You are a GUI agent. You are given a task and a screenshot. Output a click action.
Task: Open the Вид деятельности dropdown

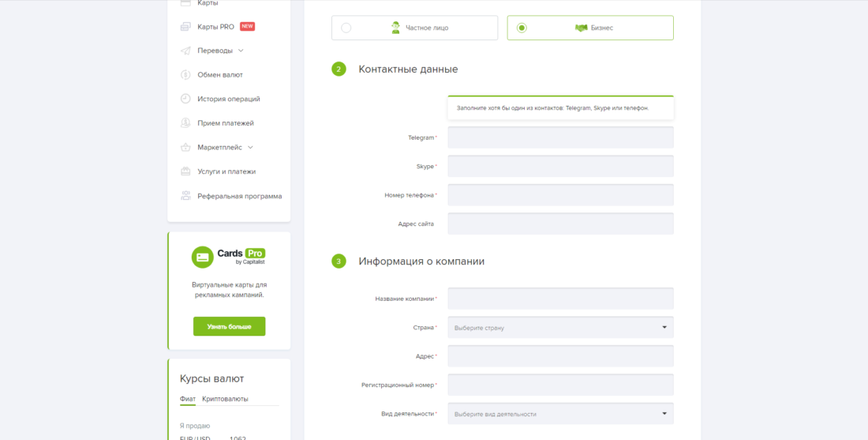560,413
